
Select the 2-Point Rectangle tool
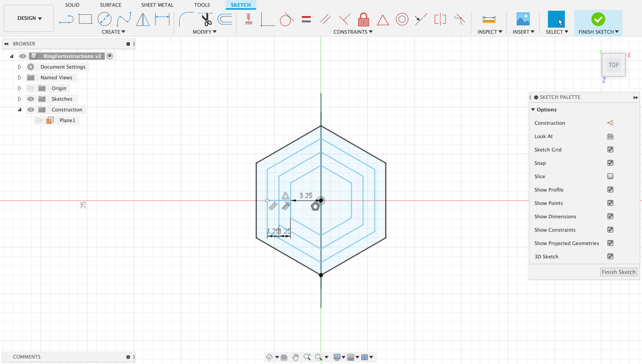85,19
